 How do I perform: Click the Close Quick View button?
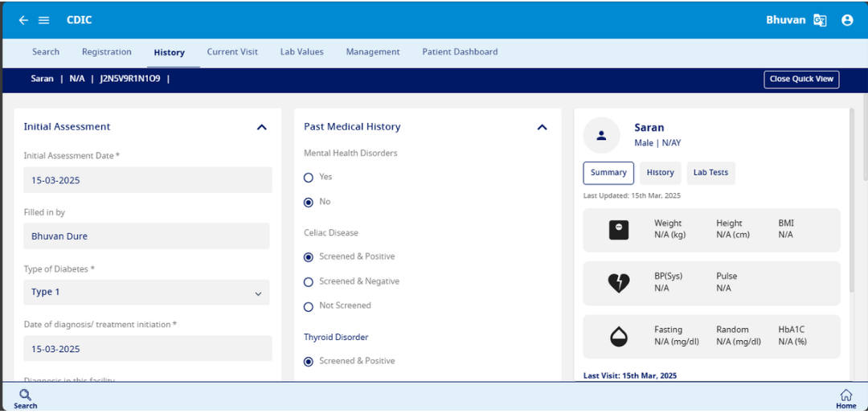point(801,79)
